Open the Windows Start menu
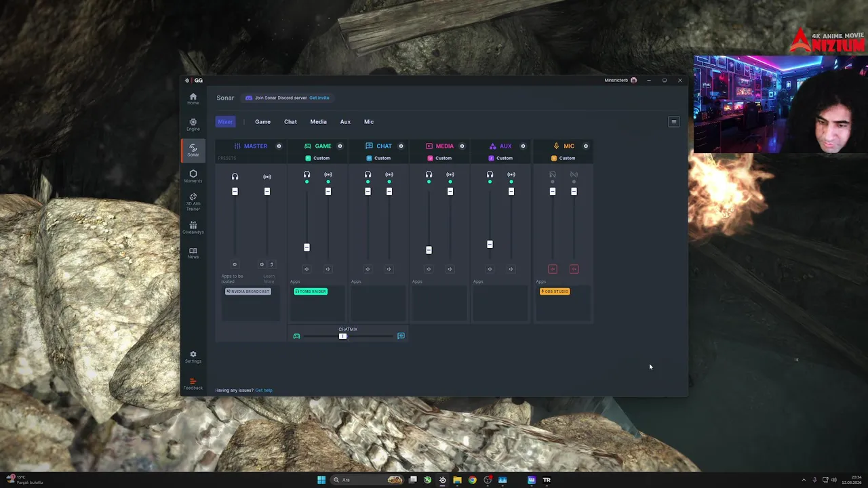The height and width of the screenshot is (488, 868). tap(321, 480)
